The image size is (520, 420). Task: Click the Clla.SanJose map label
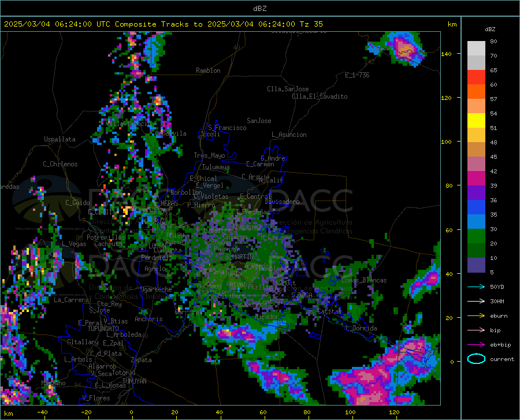pyautogui.click(x=288, y=89)
